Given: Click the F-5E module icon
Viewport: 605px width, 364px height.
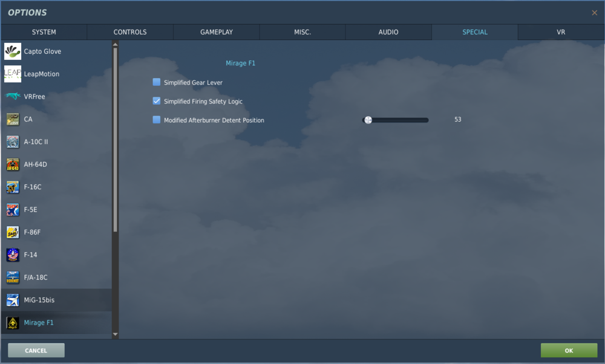Looking at the screenshot, I should click(x=12, y=209).
